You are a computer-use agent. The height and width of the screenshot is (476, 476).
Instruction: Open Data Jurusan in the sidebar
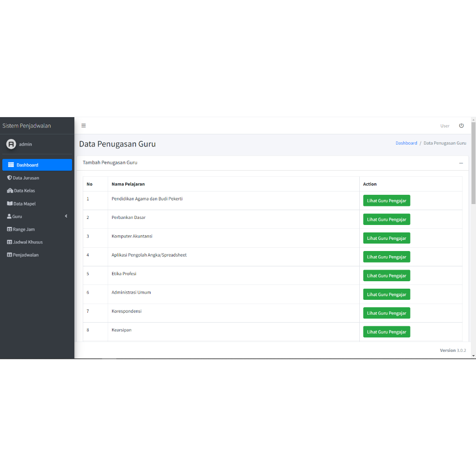(26, 178)
